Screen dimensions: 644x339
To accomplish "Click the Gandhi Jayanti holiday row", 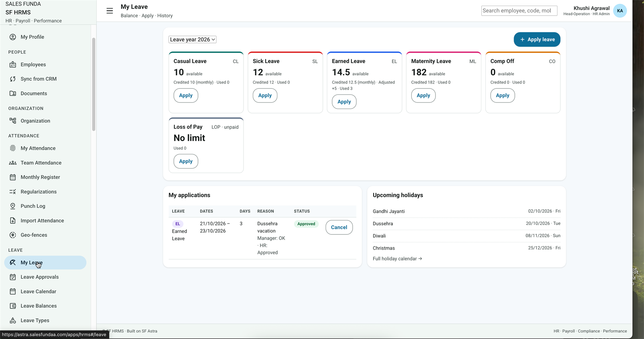I will [466, 212].
